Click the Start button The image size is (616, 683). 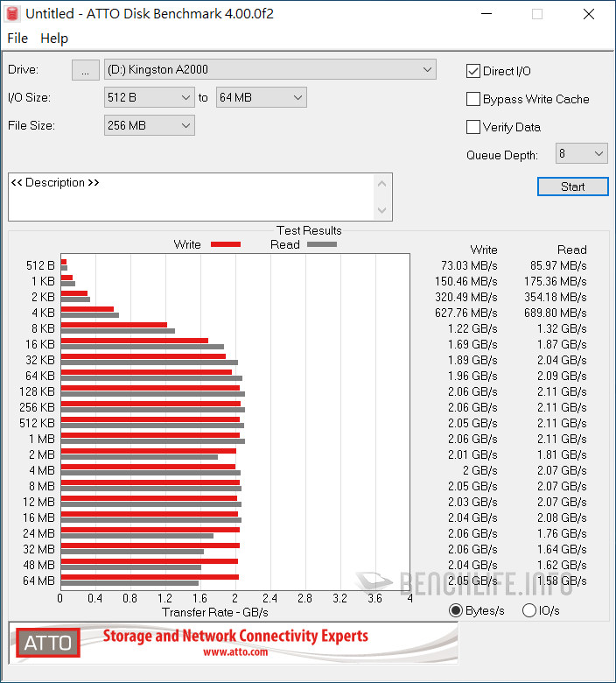click(x=572, y=187)
